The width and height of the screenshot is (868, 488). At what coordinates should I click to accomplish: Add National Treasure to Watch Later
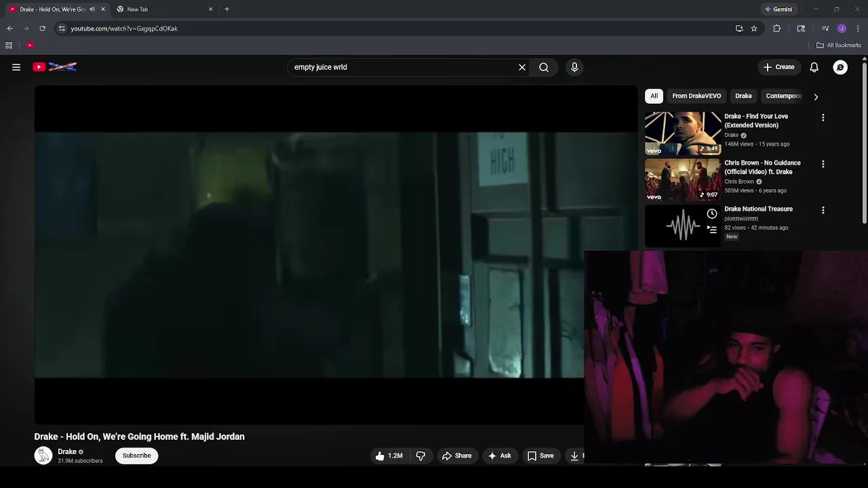click(712, 213)
